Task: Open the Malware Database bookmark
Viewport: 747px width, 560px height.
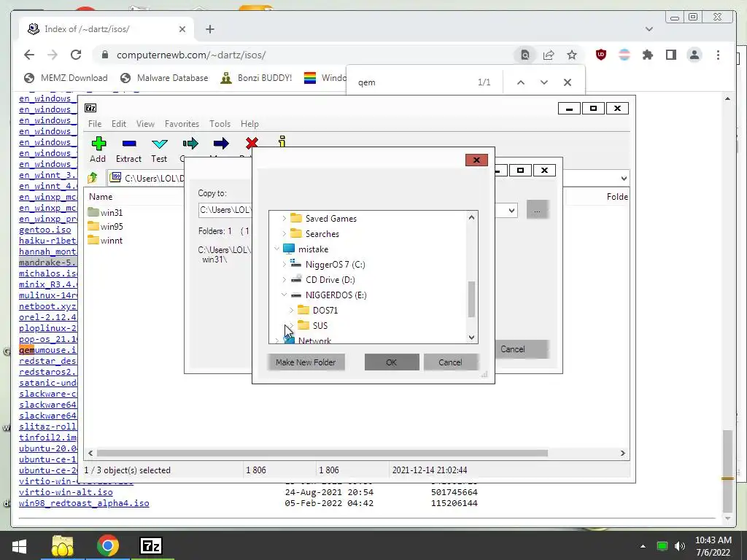Action: click(164, 77)
